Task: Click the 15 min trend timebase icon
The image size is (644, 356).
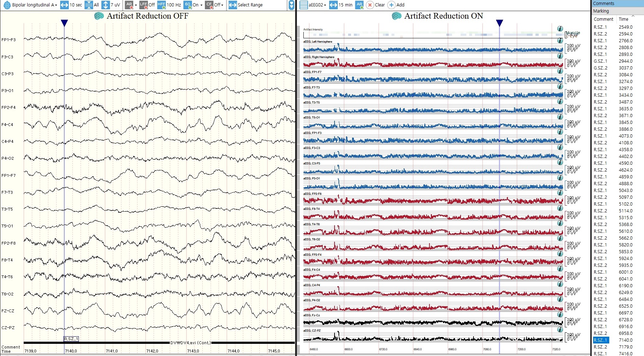Action: coord(333,5)
